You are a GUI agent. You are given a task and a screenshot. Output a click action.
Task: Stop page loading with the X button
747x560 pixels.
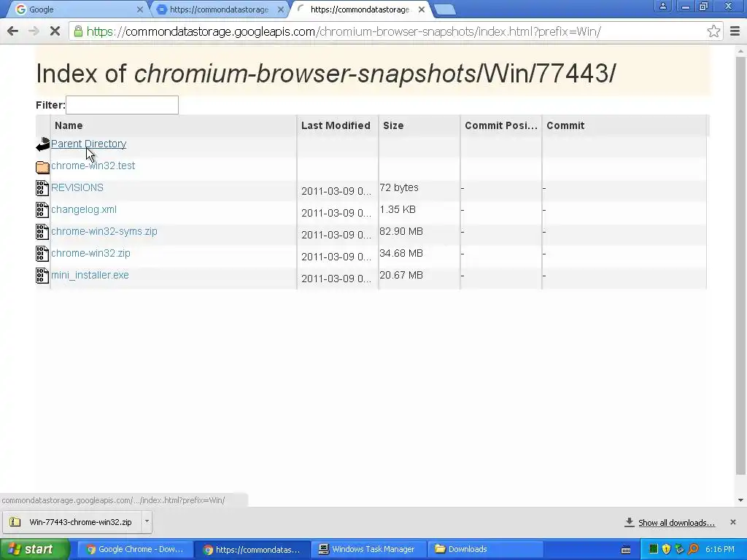pyautogui.click(x=55, y=31)
